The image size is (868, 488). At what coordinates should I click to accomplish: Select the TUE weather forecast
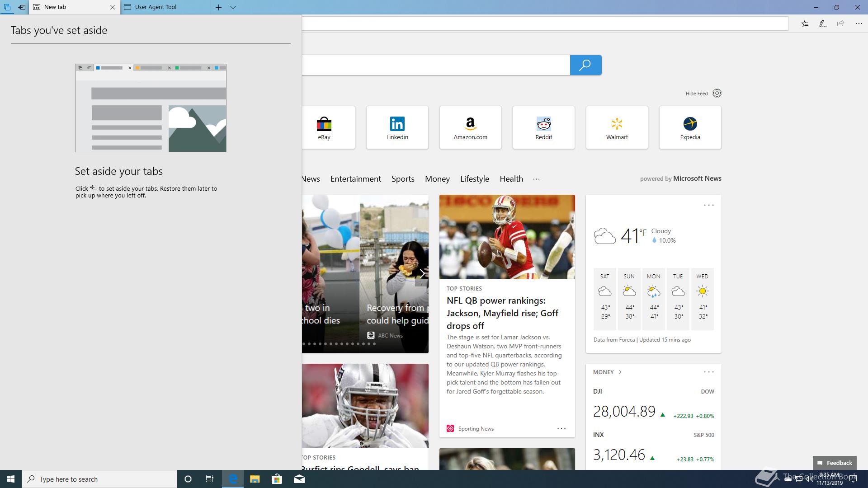point(678,299)
